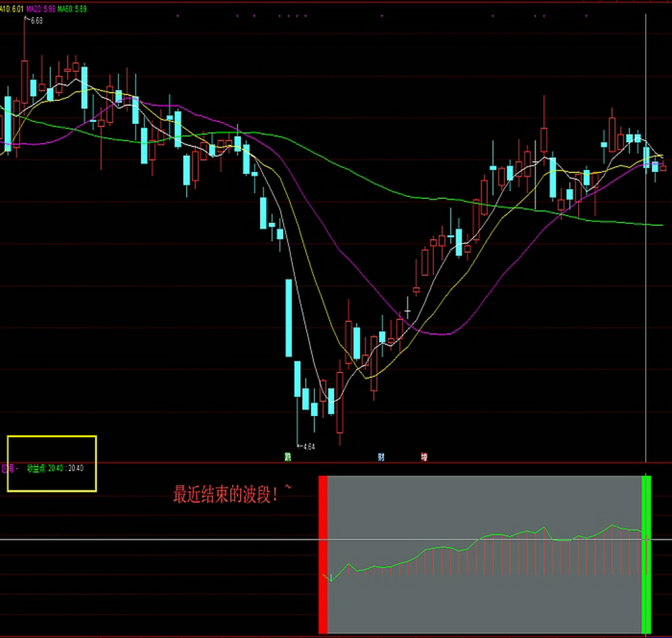This screenshot has width=672, height=638.
Task: Click the green wave end bar
Action: (647, 554)
